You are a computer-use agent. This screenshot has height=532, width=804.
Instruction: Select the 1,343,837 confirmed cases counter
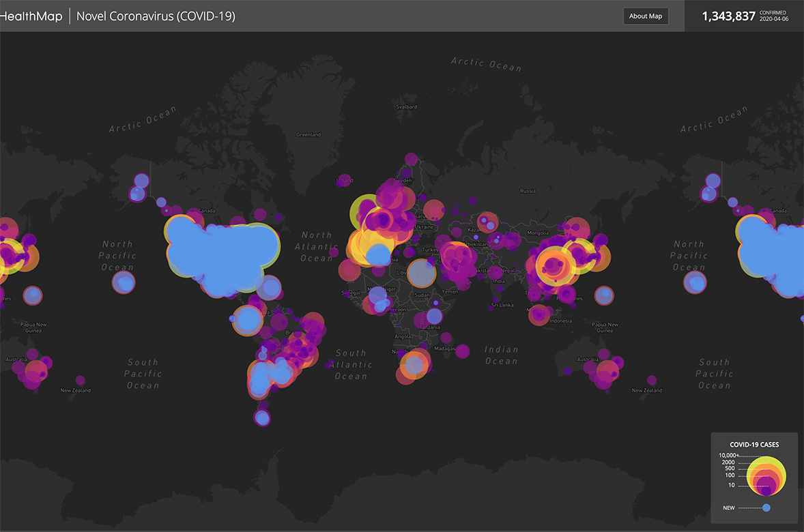(728, 16)
